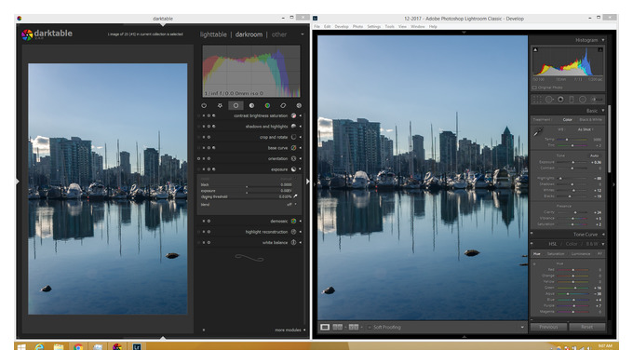Open the view switcher dropdown arrow in darktable
Image resolution: width=633 pixels, height=364 pixels.
[303, 34]
